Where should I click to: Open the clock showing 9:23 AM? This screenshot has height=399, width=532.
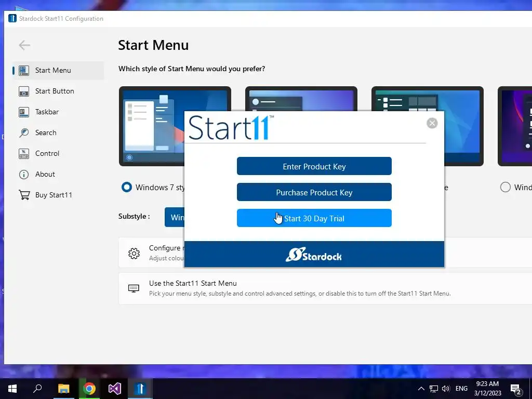click(x=487, y=389)
